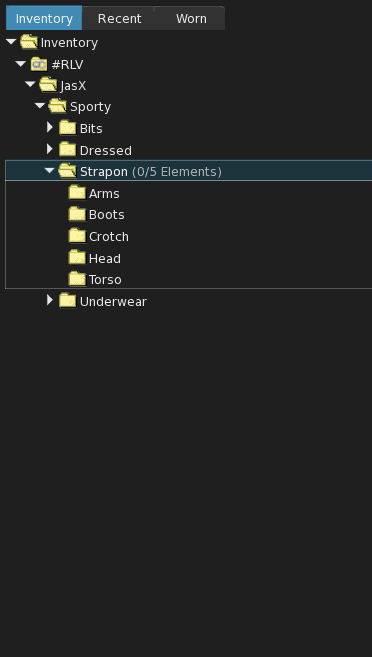Screen dimensions: 372x657
Task: Click the Sporty folder icon
Action: point(58,106)
